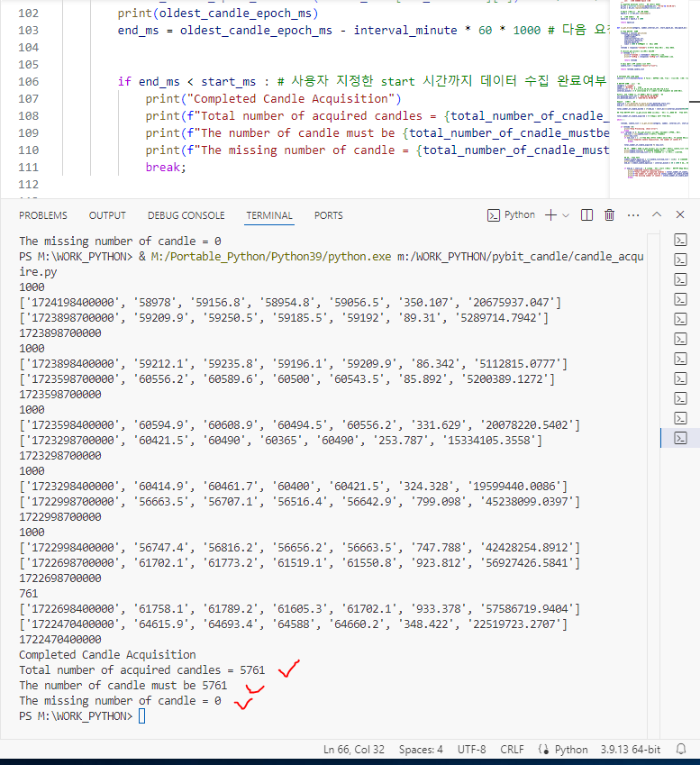Click 'Total number of acquired candles = 5761'
Viewport: 700px width, 765px height.
(x=142, y=669)
